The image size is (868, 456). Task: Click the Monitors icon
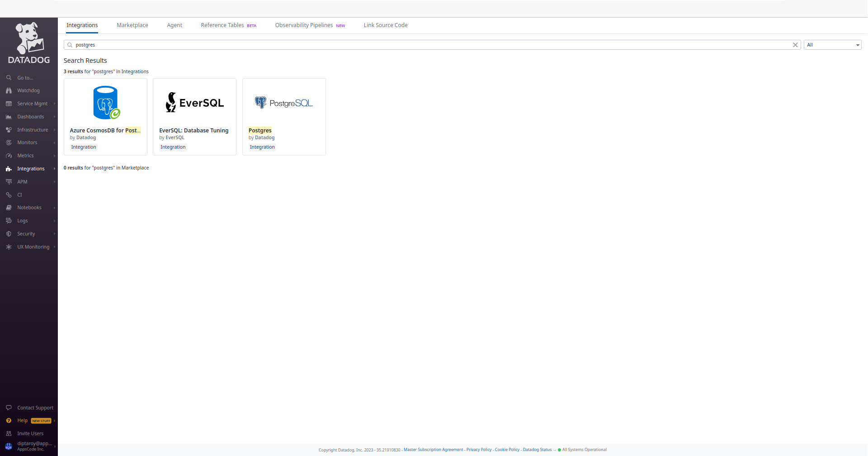pyautogui.click(x=9, y=142)
